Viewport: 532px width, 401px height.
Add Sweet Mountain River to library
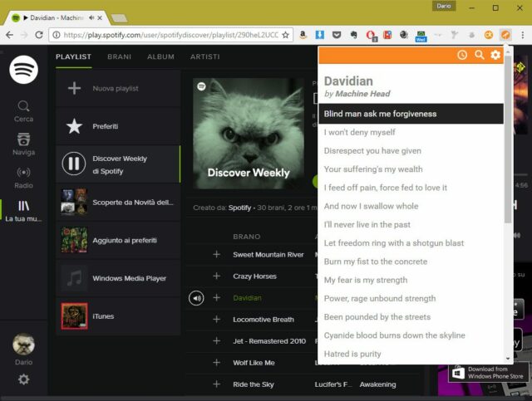[x=216, y=254]
